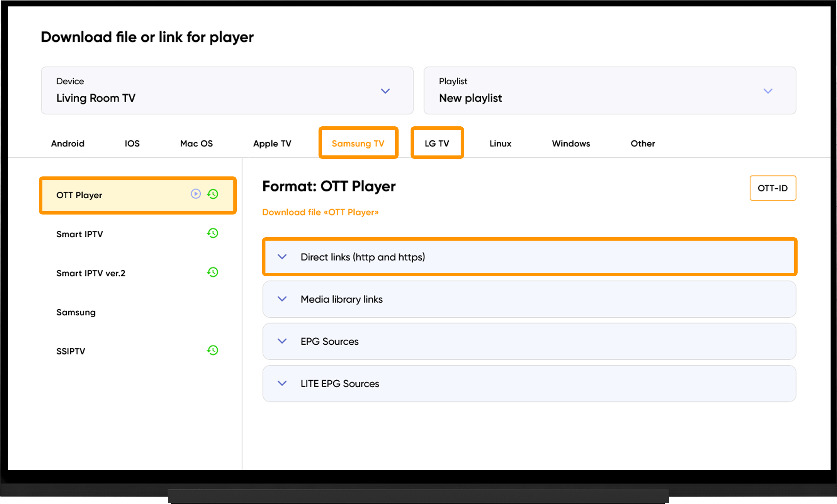Click Download file «OTT Player» link

320,212
